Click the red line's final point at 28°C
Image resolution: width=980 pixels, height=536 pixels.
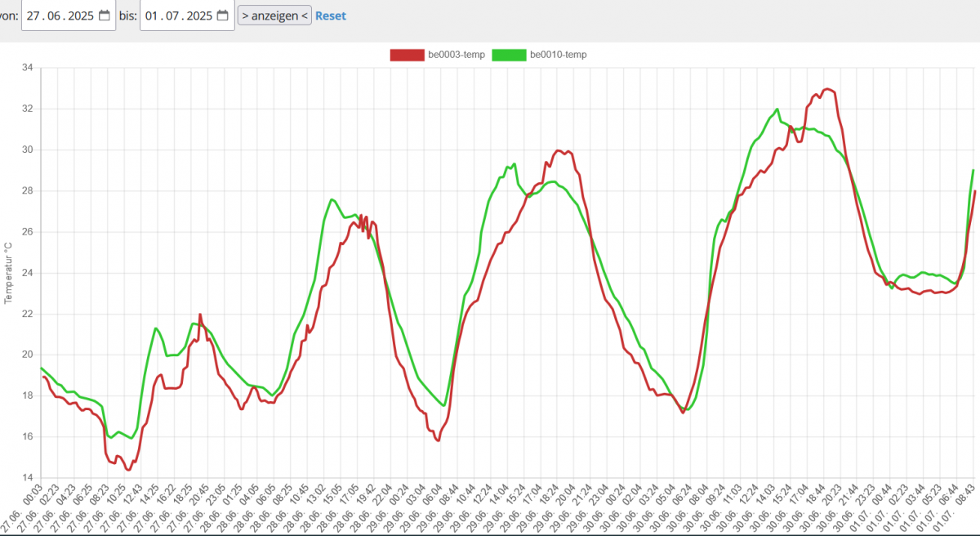point(975,191)
